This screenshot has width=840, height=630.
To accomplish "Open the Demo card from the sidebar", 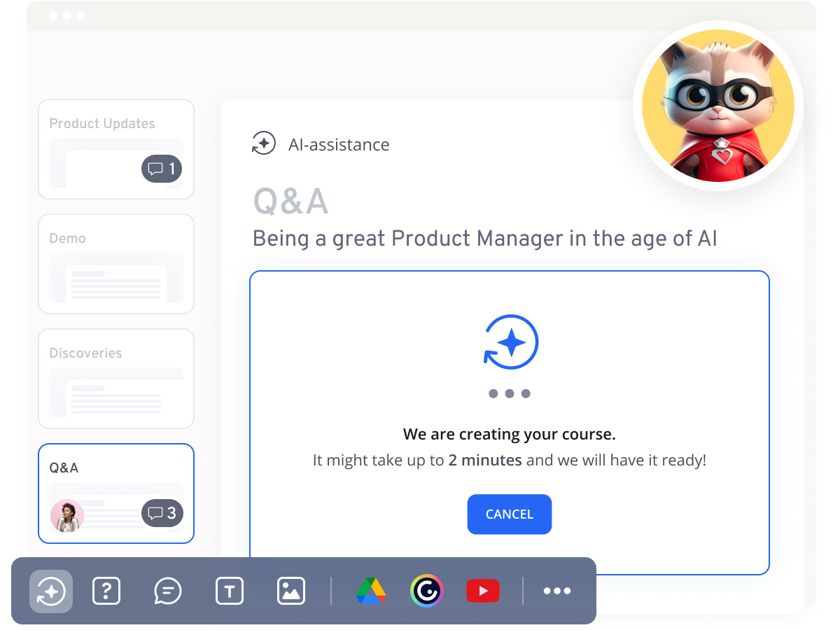I will [x=116, y=264].
